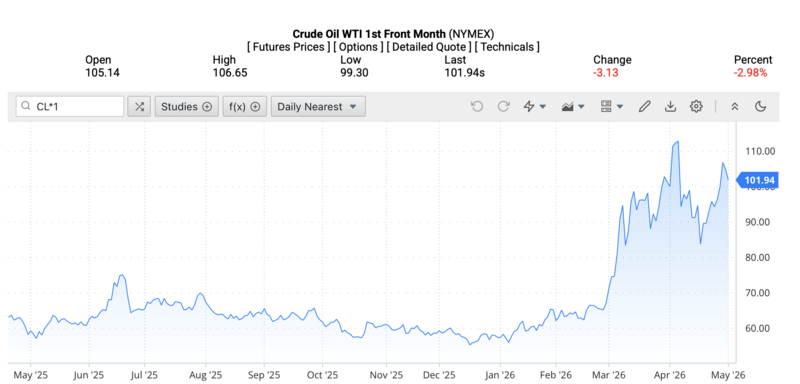
Task: Click the May '26 date axis label
Action: tap(728, 375)
